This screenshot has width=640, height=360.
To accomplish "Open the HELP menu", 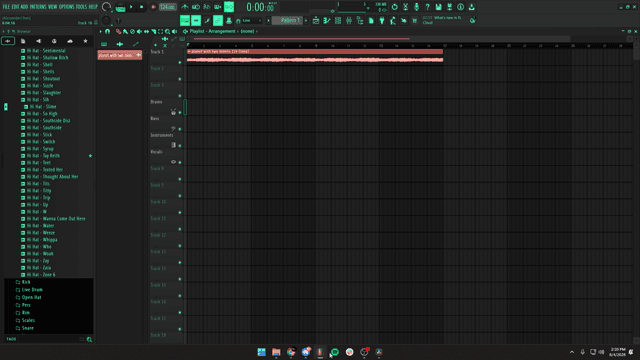I will tap(93, 7).
